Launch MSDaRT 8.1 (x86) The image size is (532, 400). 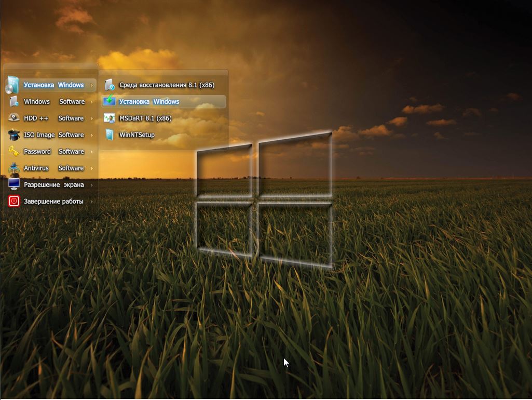[163, 118]
